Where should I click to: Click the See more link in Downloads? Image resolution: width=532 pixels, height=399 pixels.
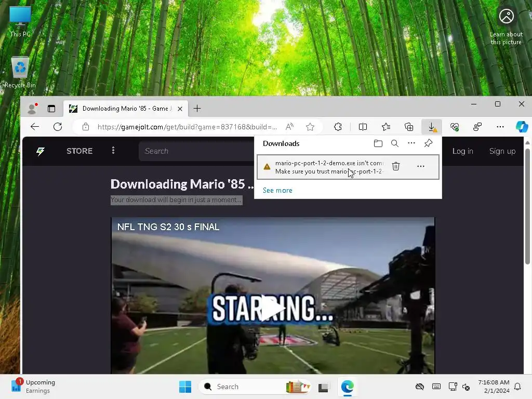[x=277, y=190]
